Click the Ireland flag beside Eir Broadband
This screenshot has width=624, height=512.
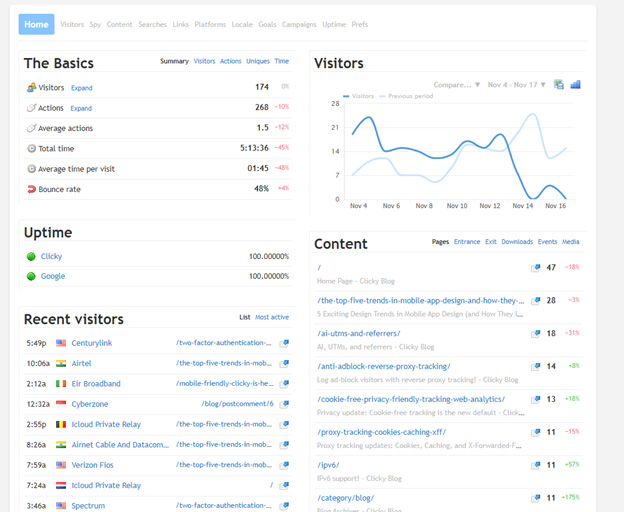[x=61, y=384]
